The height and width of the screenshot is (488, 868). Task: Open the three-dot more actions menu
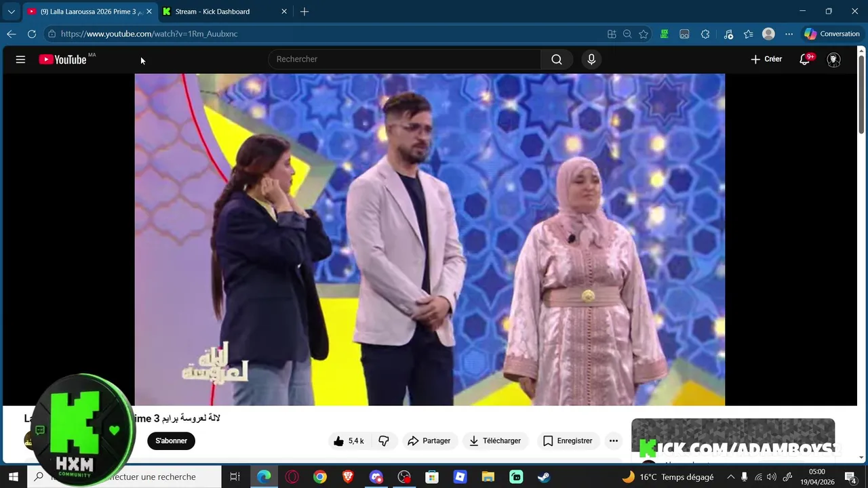(614, 441)
